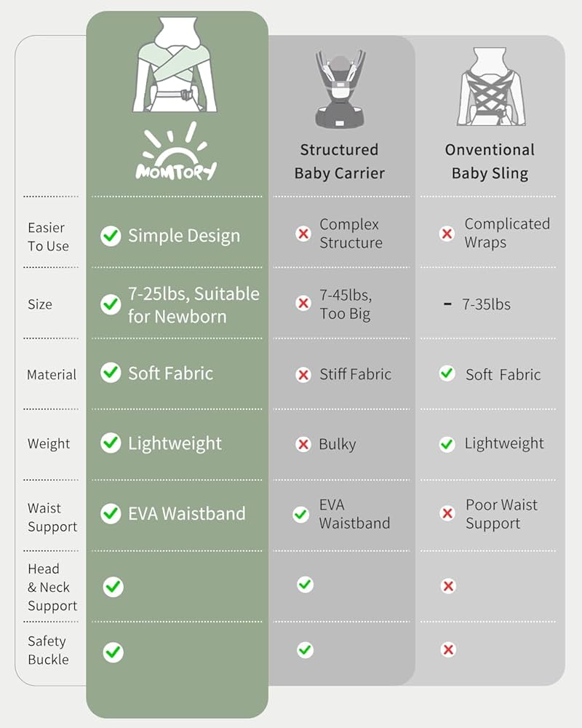Viewport: 582px width, 728px height.
Task: Click the green check beside Simple Design
Action: point(111,235)
